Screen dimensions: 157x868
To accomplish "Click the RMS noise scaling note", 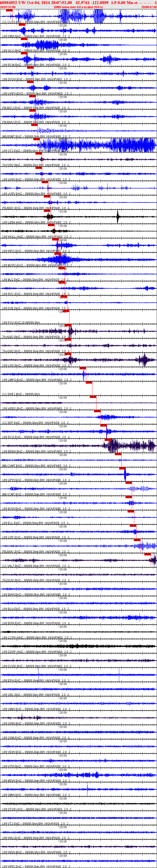I will [78, 7].
